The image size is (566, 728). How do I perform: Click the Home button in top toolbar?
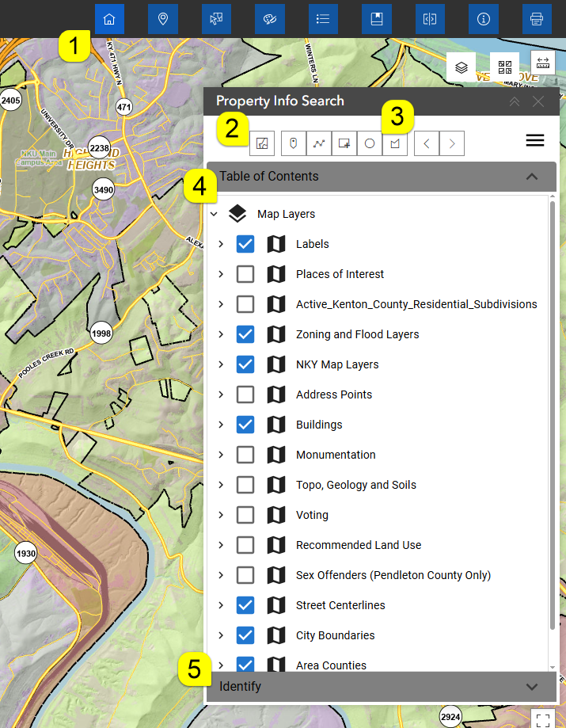(x=109, y=19)
